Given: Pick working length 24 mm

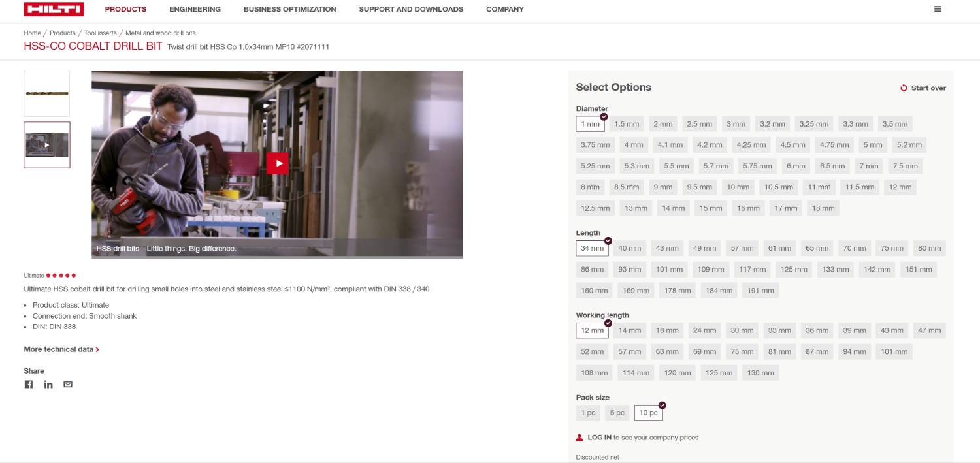Looking at the screenshot, I should pos(705,330).
